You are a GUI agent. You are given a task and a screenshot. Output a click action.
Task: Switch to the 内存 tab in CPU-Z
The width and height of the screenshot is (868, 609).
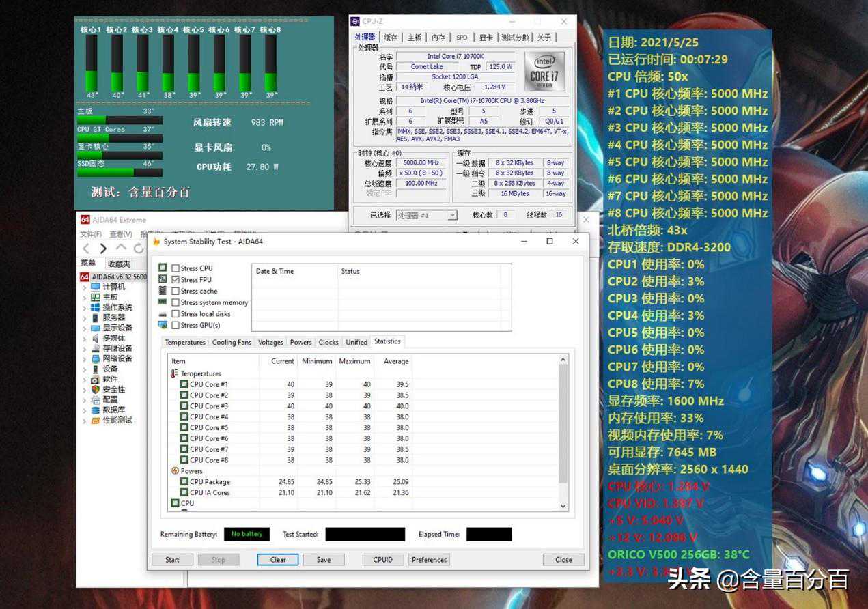[438, 38]
